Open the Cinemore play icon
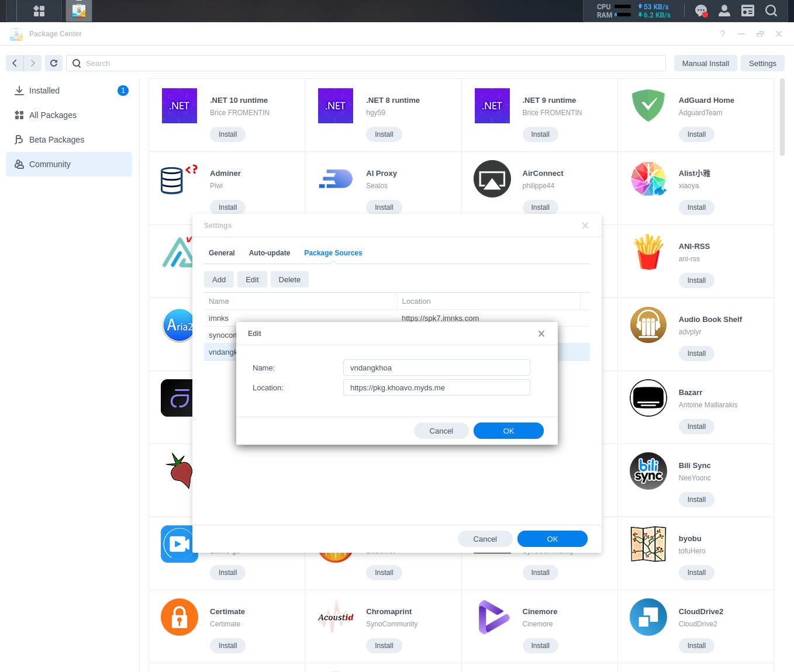The width and height of the screenshot is (794, 672). (494, 617)
